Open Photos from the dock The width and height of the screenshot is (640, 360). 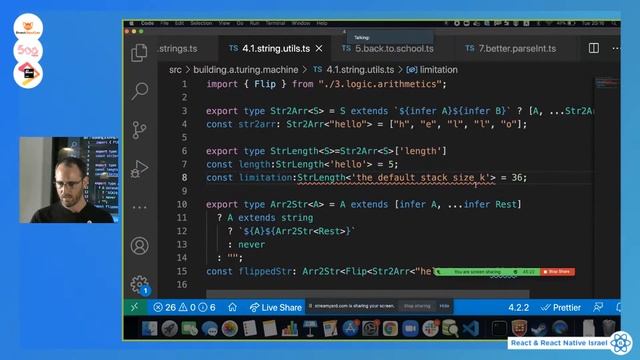229,329
